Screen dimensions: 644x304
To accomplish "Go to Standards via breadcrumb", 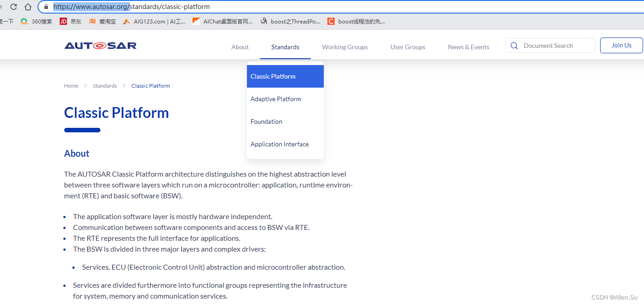I will pyautogui.click(x=105, y=86).
